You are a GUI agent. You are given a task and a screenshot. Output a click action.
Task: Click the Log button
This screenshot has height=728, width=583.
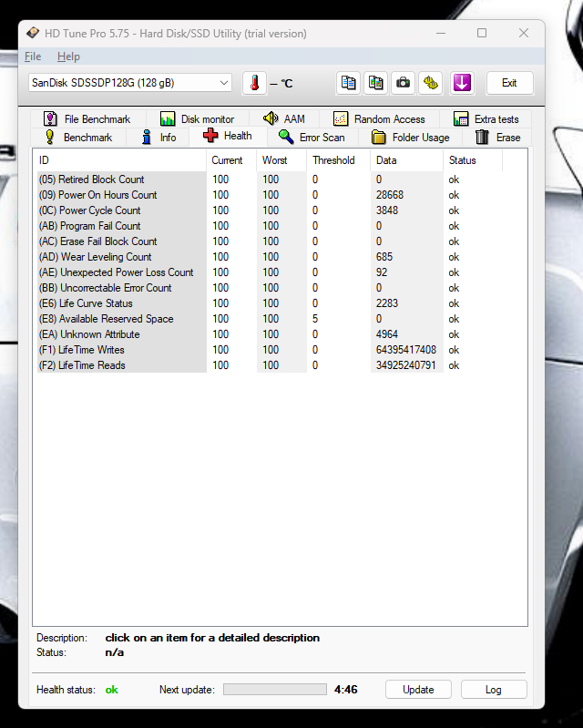(494, 690)
